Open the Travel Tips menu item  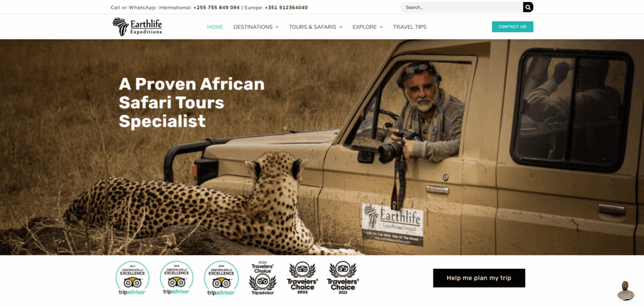click(409, 26)
